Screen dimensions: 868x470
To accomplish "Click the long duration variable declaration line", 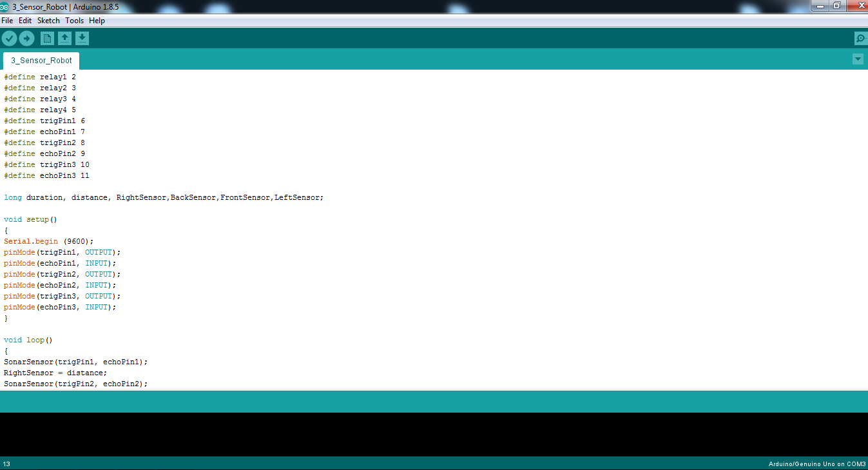I will (x=164, y=197).
